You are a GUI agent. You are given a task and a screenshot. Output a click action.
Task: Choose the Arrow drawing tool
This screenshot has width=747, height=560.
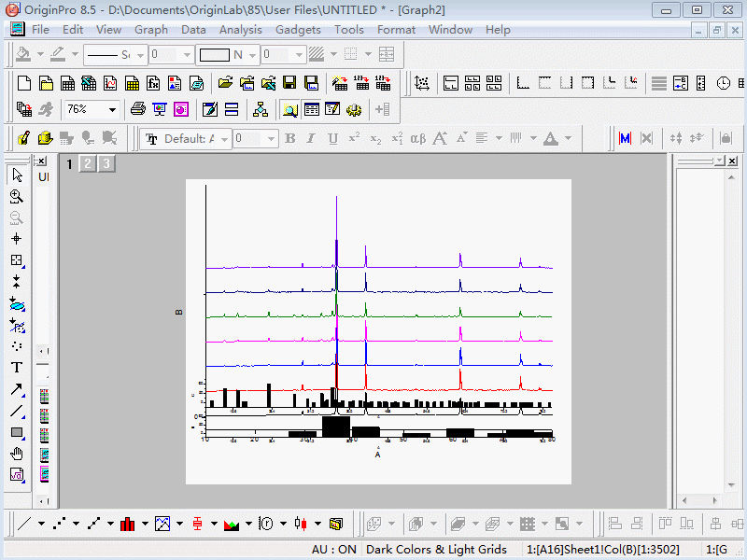tap(17, 389)
